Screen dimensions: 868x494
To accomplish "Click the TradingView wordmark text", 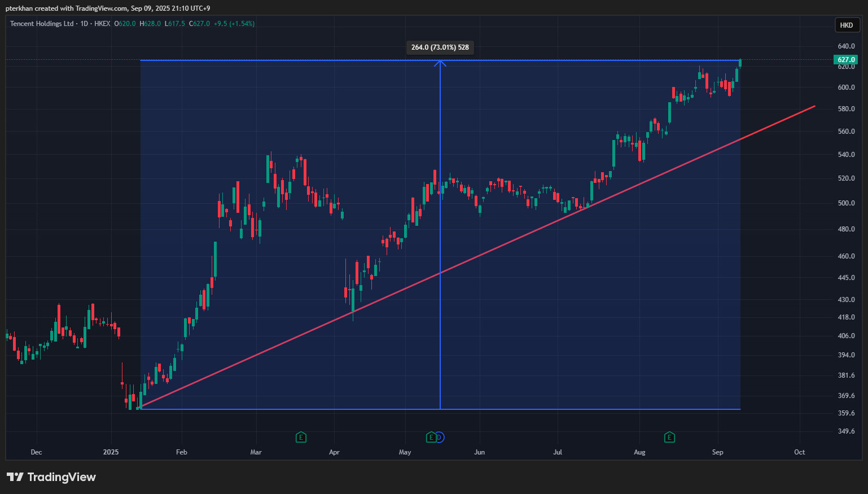I will pos(62,477).
